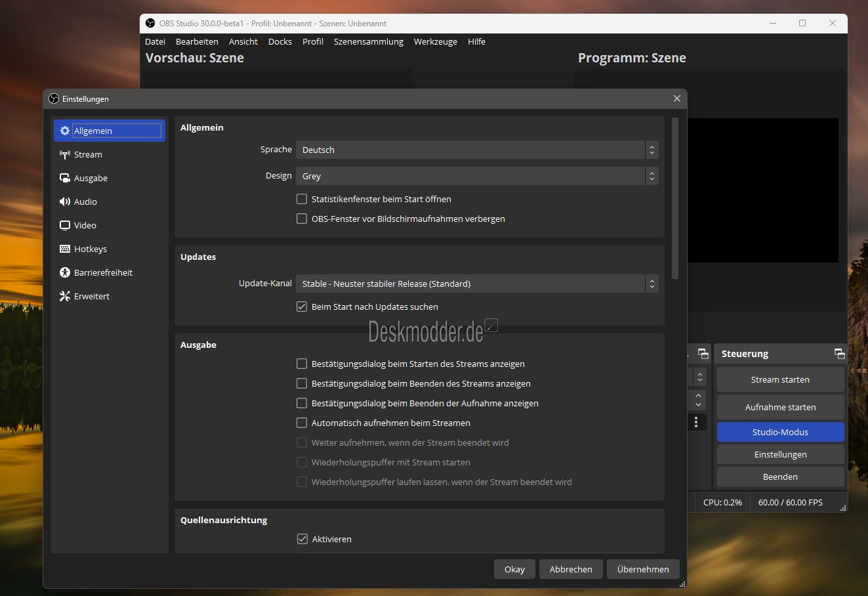This screenshot has height=596, width=868.
Task: Open the Sprache dropdown showing Deutsch
Action: (x=477, y=150)
